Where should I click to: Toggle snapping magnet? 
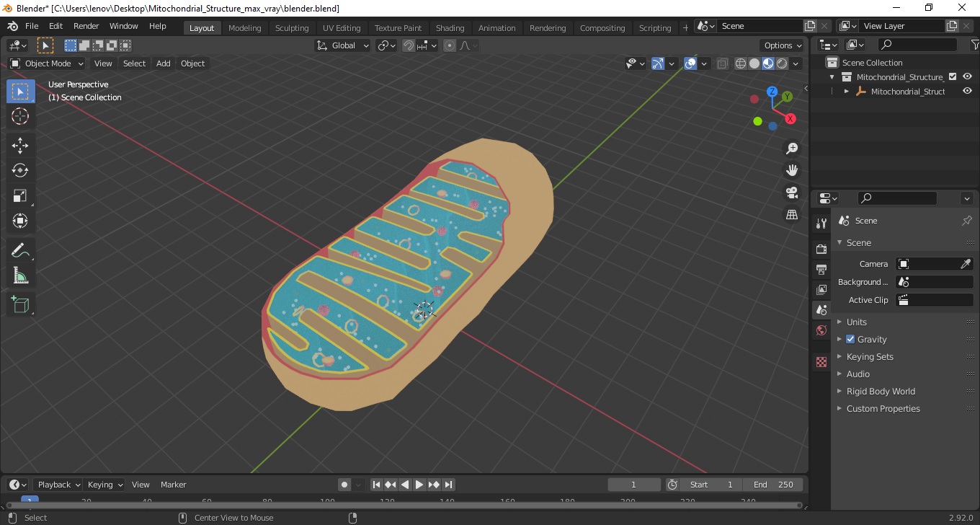click(409, 45)
